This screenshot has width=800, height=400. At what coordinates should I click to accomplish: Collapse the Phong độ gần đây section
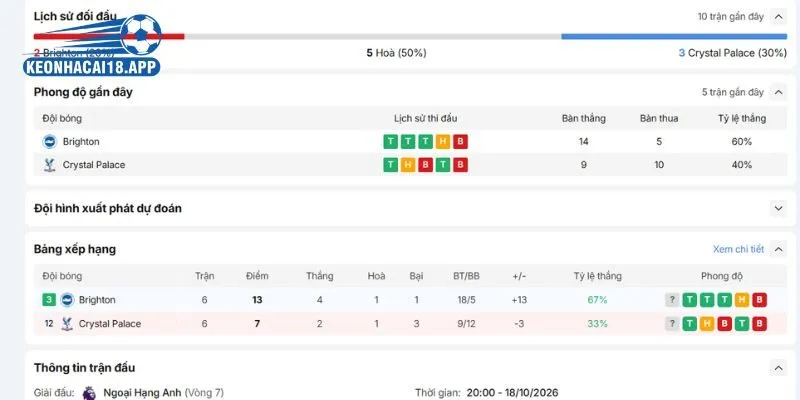pos(778,92)
